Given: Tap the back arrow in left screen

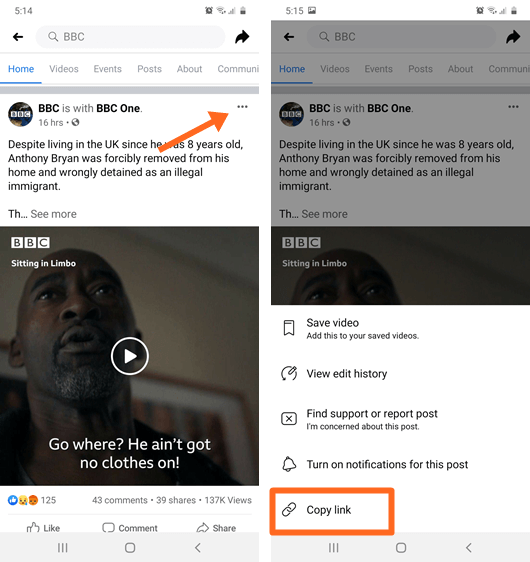Looking at the screenshot, I should click(18, 37).
